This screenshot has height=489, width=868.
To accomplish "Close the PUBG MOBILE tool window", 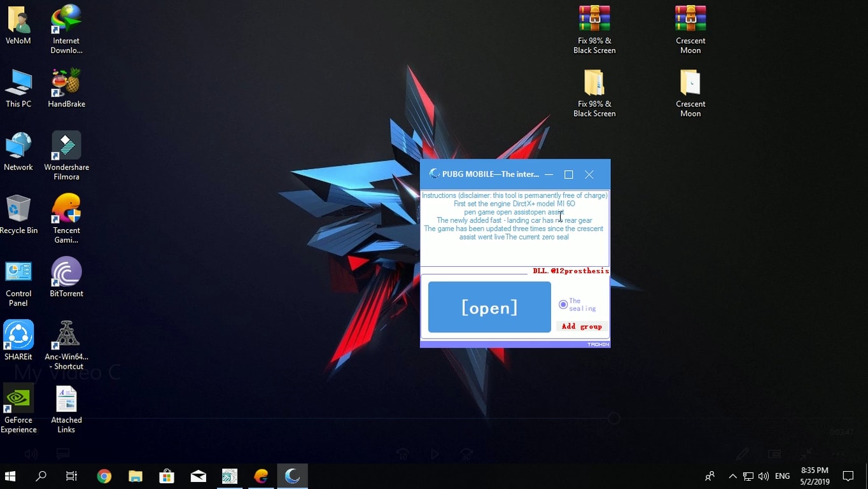I will coord(589,174).
